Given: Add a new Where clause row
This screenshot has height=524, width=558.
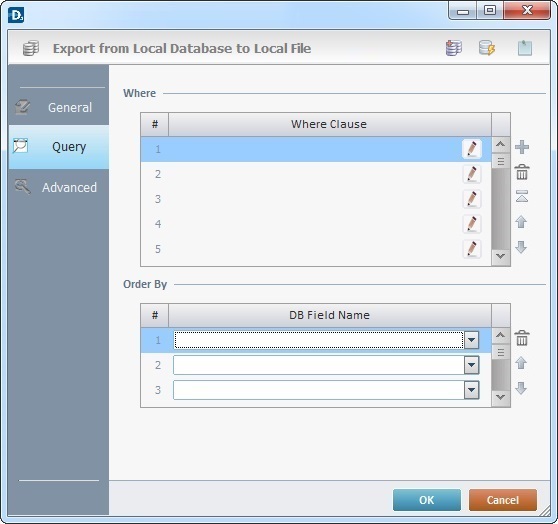Looking at the screenshot, I should 522,147.
